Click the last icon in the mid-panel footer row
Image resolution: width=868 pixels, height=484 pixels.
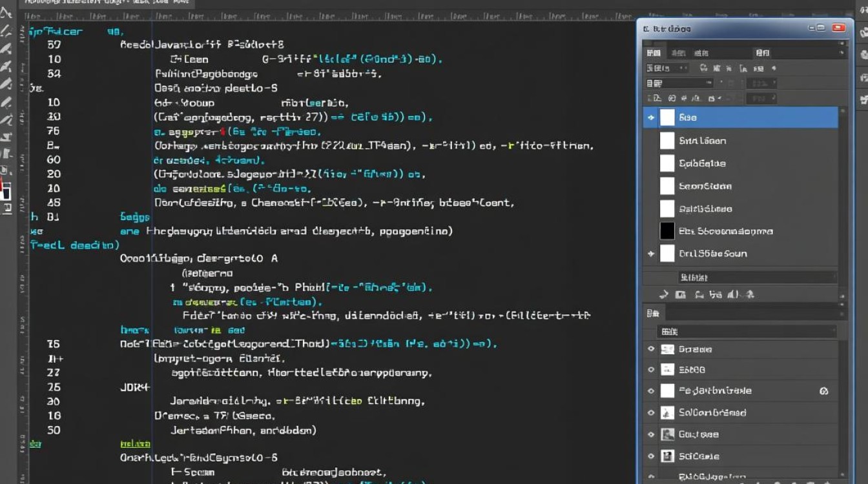[x=750, y=294]
